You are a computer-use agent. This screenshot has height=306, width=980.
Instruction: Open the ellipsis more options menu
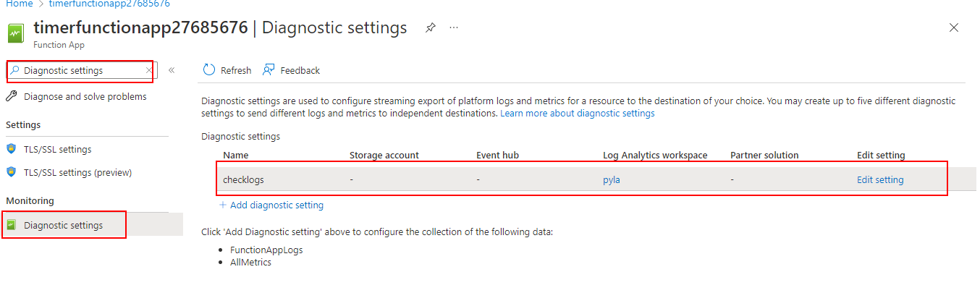pyautogui.click(x=454, y=28)
